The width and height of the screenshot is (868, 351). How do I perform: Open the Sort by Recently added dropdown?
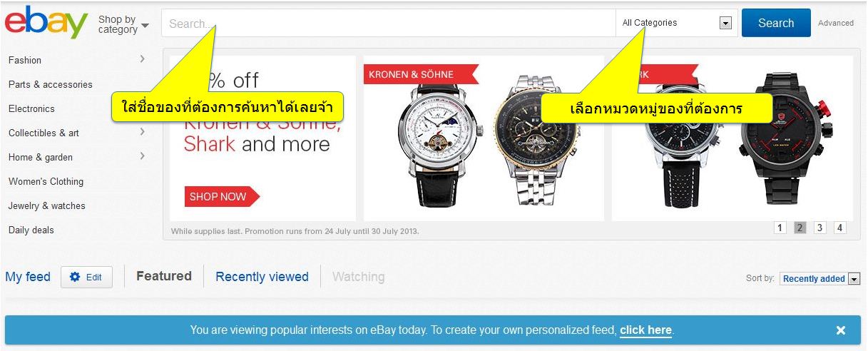tap(820, 279)
